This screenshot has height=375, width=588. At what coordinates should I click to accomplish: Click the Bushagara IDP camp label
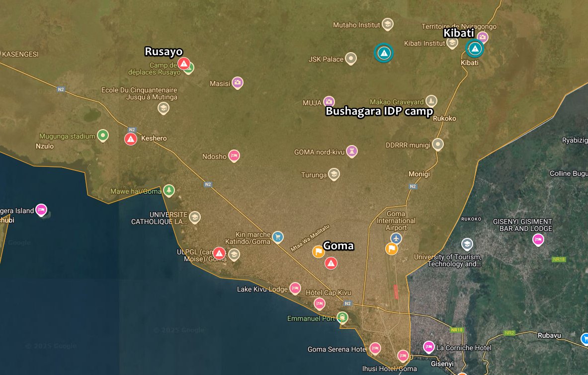point(380,111)
